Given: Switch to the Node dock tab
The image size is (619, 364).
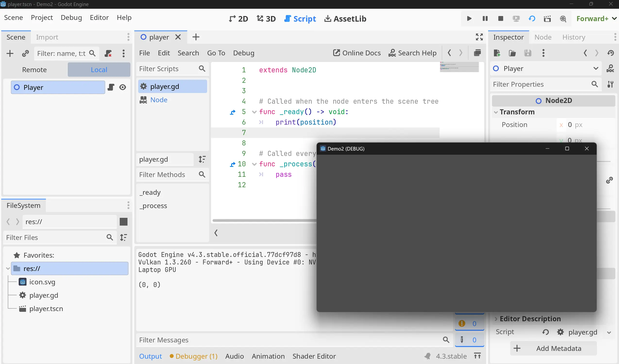Looking at the screenshot, I should 543,37.
